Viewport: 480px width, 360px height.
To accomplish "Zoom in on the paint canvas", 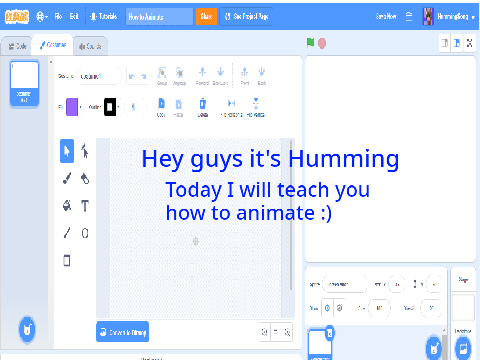I will click(287, 332).
